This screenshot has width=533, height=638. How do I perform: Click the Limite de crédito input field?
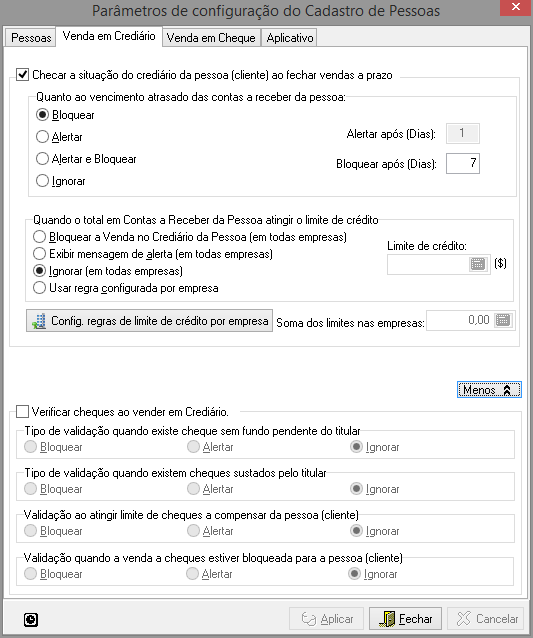[428, 264]
